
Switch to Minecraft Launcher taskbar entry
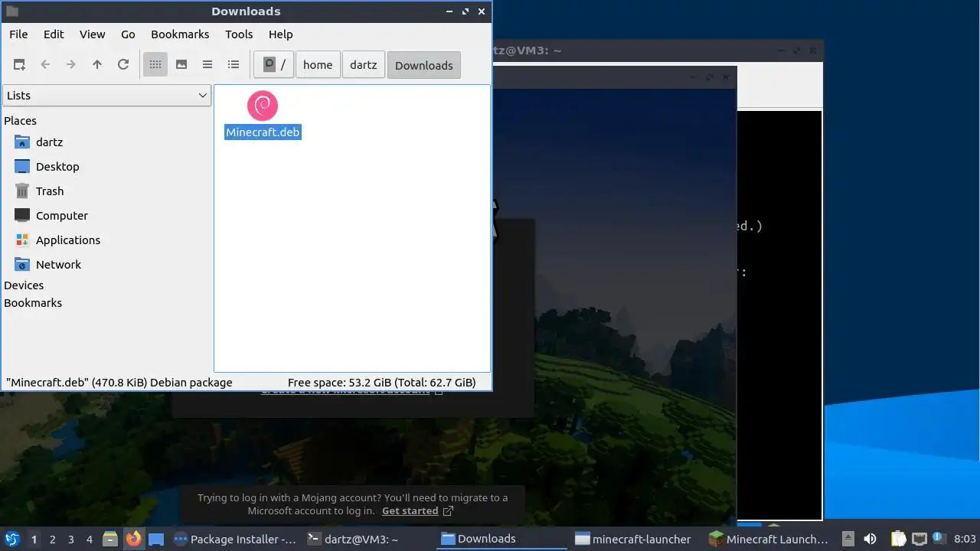point(769,540)
